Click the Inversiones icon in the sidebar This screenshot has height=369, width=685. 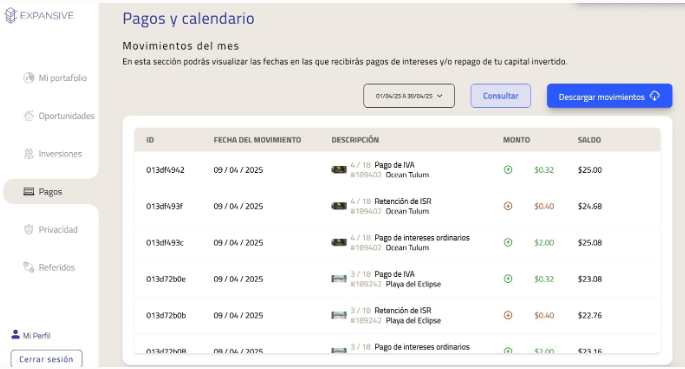pos(29,154)
